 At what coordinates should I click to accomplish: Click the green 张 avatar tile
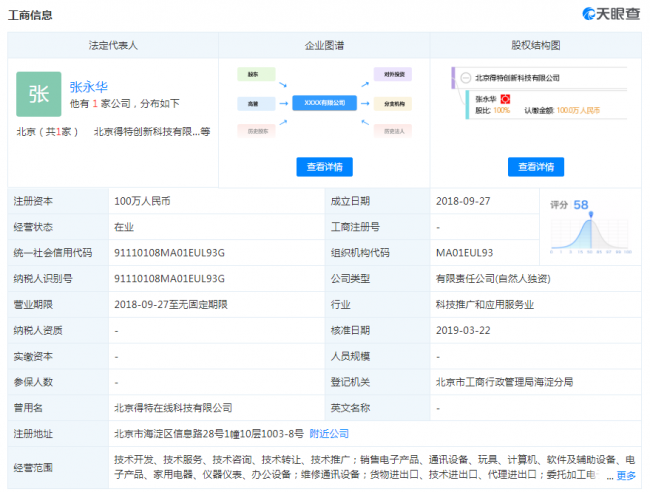click(39, 94)
